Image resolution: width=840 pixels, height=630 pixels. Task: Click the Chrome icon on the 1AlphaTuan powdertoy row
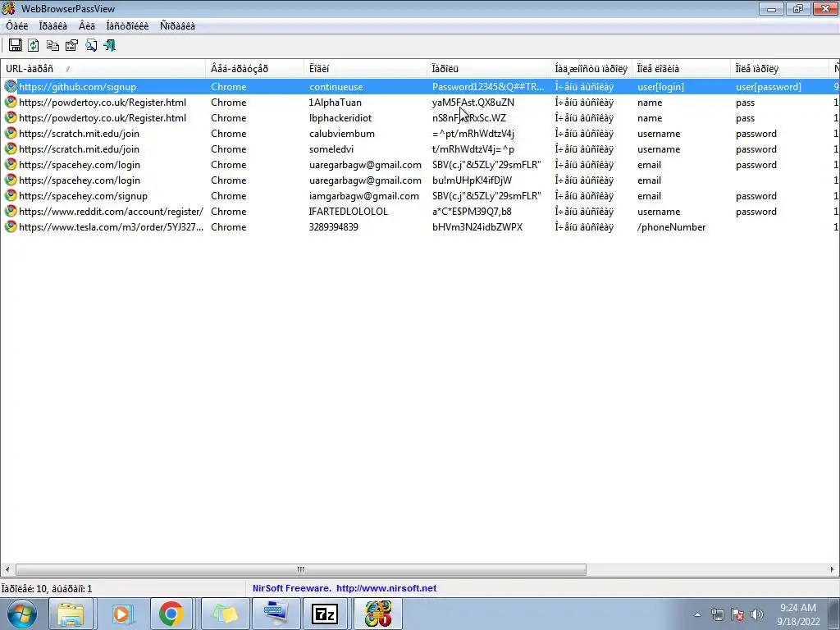pyautogui.click(x=10, y=102)
